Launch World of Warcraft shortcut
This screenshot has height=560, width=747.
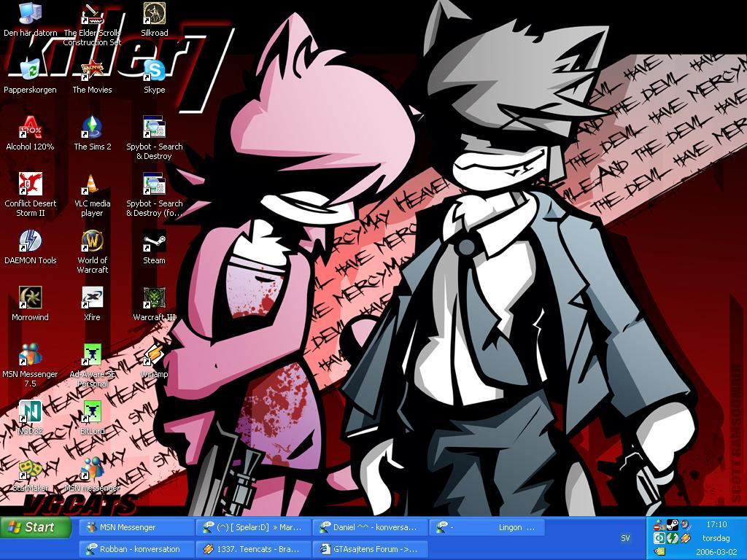pyautogui.click(x=92, y=252)
